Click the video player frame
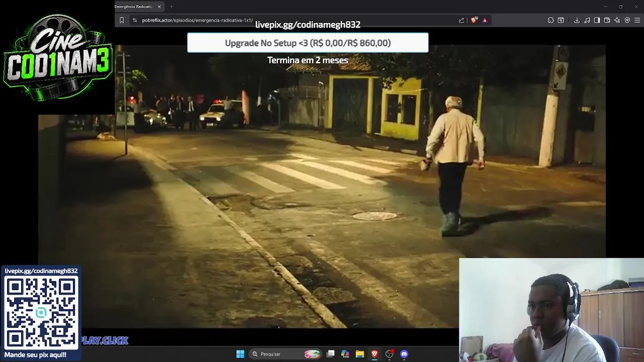The height and width of the screenshot is (362, 644). [x=322, y=186]
